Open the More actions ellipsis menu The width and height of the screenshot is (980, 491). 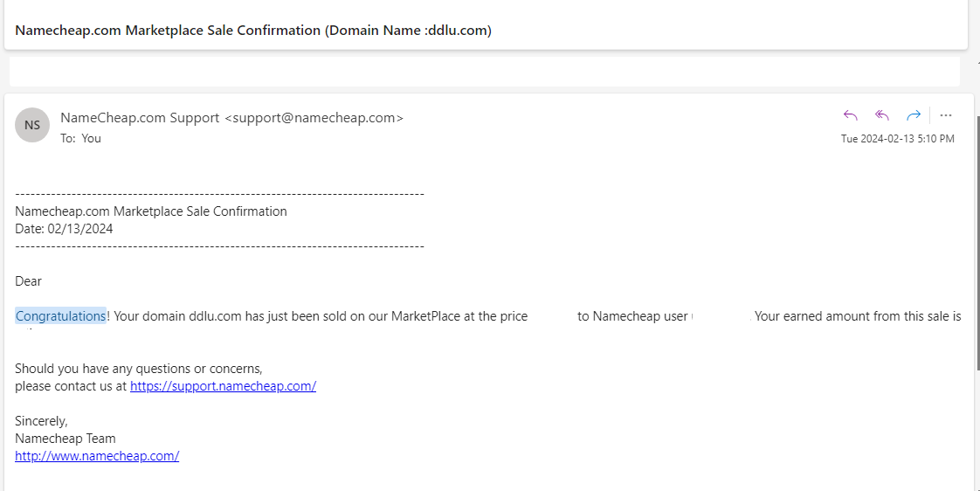click(946, 115)
